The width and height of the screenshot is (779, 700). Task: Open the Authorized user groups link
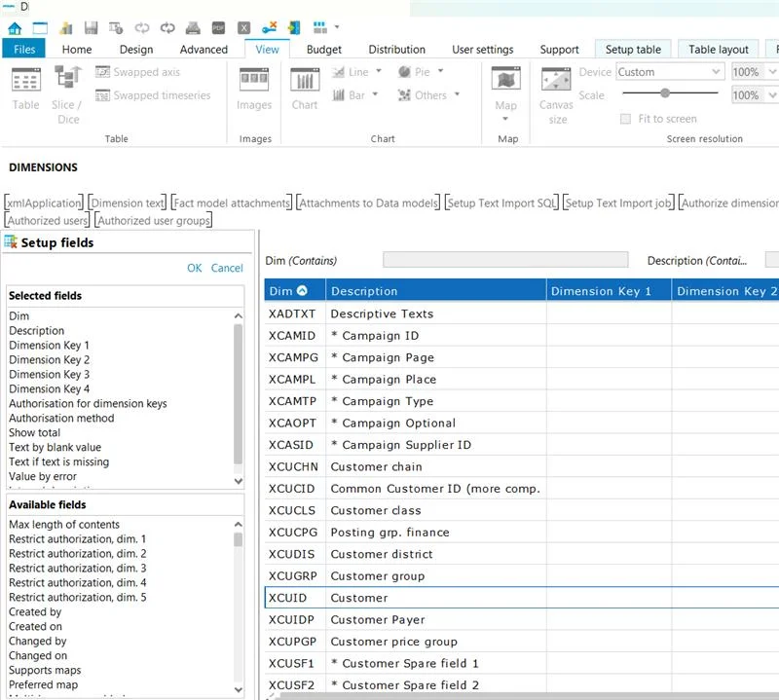[x=154, y=220]
